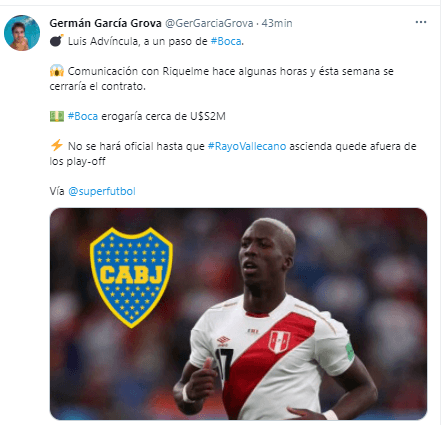The height and width of the screenshot is (425, 441).
Task: Open the #Boca hashtag in first line
Action: pyautogui.click(x=226, y=41)
